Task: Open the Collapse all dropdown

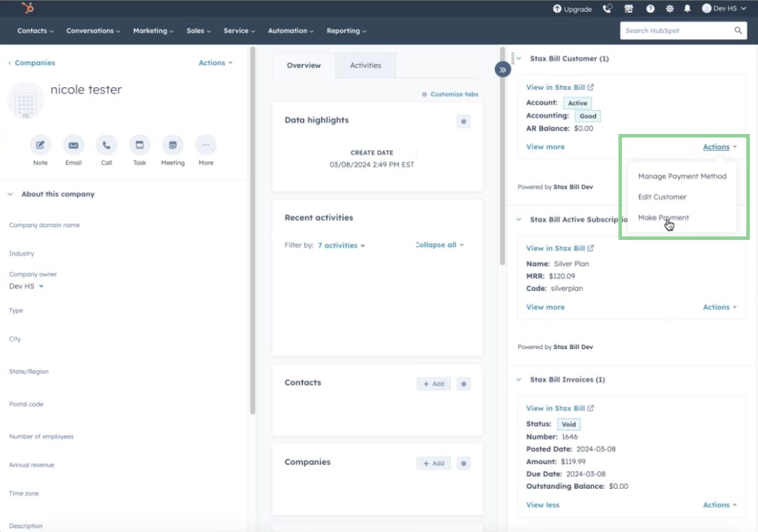Action: tap(440, 245)
